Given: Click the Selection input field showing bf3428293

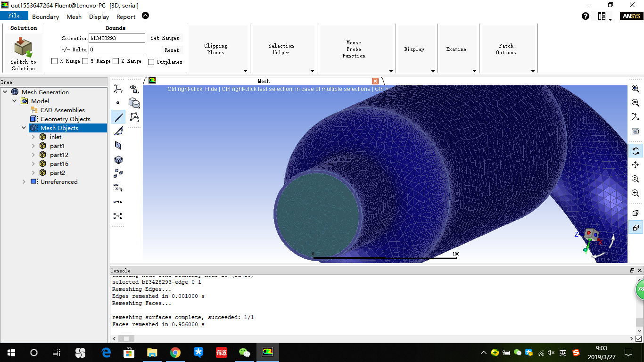Looking at the screenshot, I should tap(116, 38).
